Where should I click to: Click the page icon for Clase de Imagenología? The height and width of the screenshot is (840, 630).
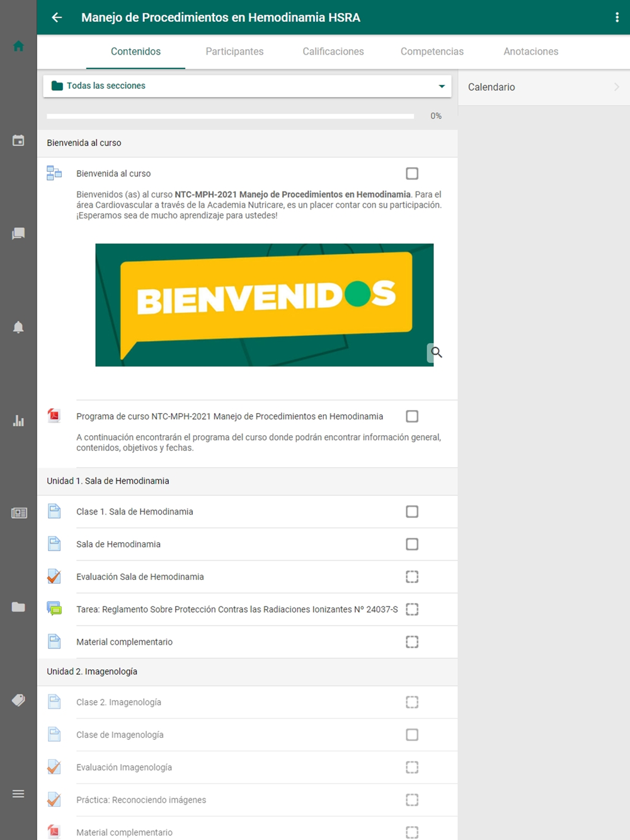(x=54, y=734)
